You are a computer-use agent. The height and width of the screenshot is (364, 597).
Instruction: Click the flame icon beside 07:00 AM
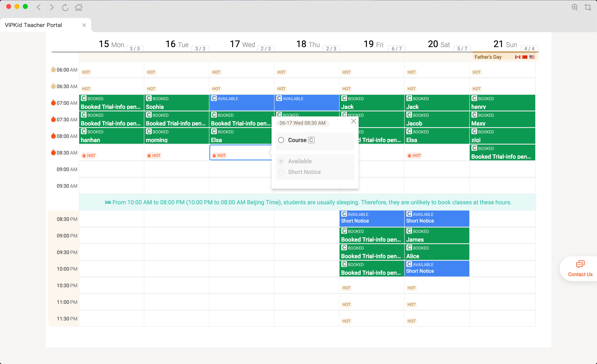click(x=54, y=102)
